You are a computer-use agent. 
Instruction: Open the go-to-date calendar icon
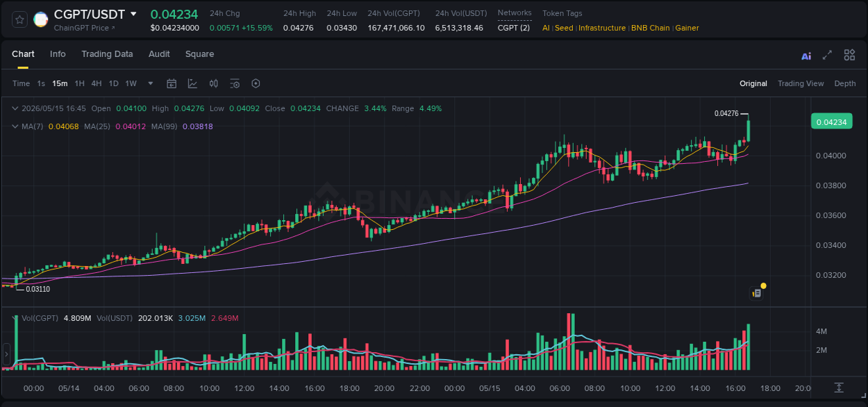point(172,83)
